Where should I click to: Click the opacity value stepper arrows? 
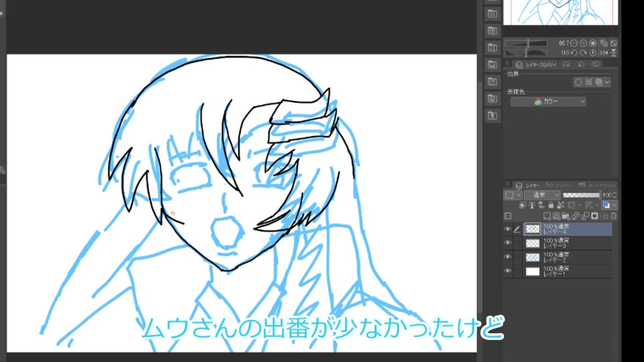tap(614, 195)
